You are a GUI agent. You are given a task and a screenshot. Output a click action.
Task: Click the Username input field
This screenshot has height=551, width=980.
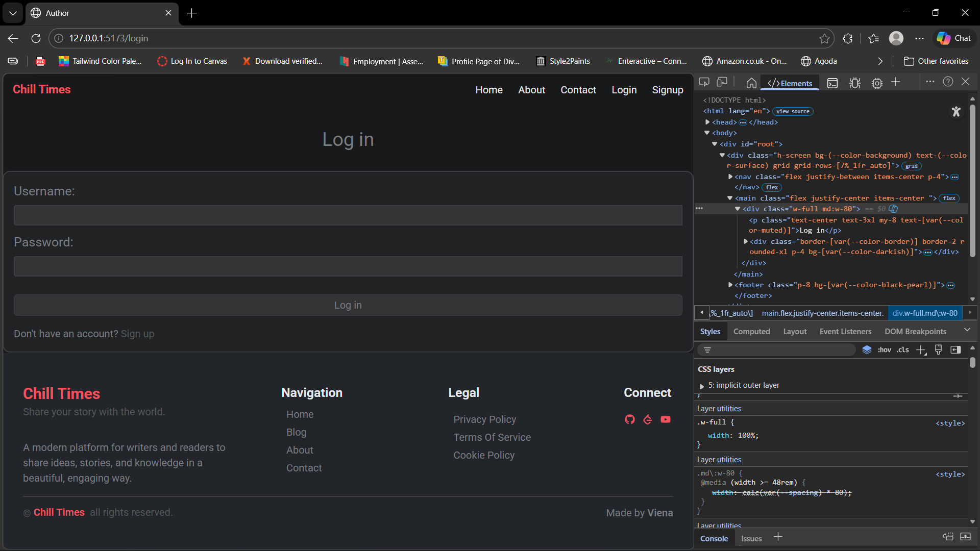pyautogui.click(x=348, y=215)
